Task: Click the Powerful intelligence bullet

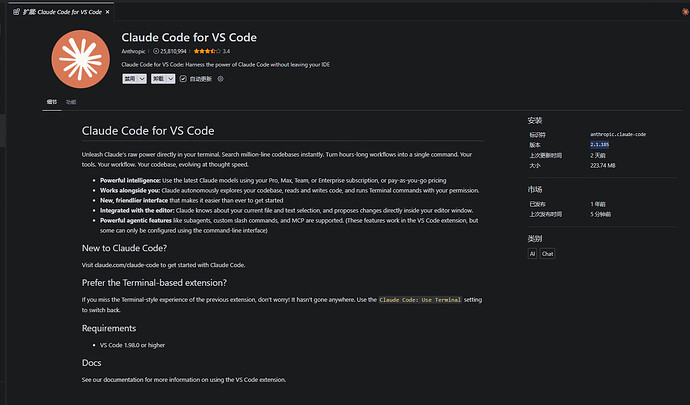Action: 273,180
